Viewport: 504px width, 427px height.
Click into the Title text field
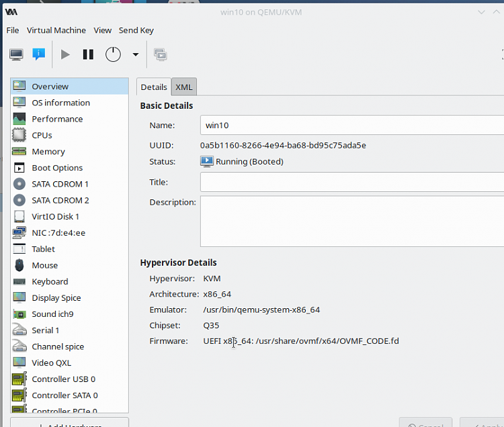pyautogui.click(x=352, y=182)
